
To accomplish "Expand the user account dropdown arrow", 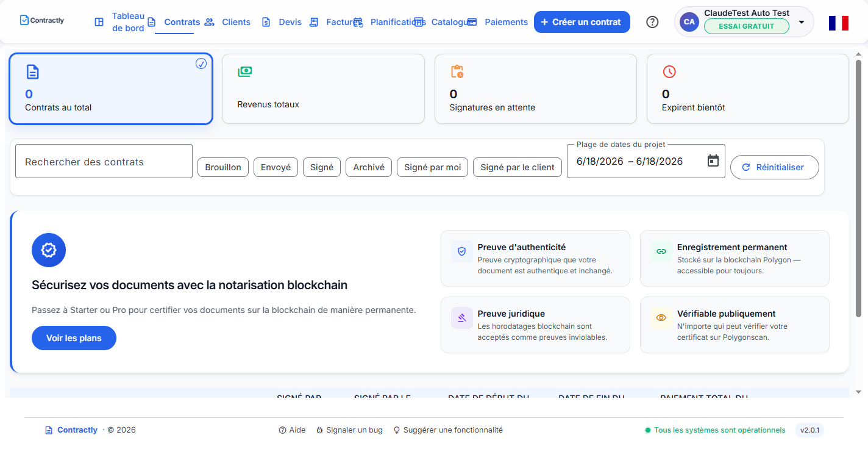I will tap(802, 22).
